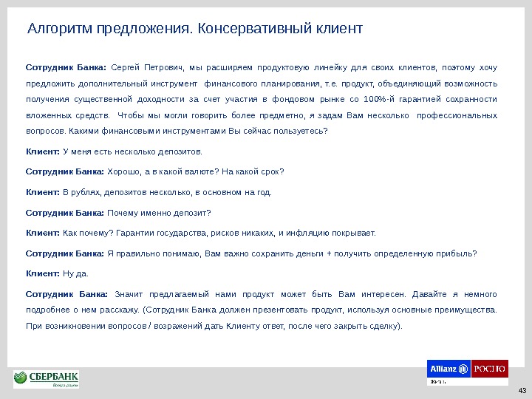Click the line 'Хорошо, а в какой валюте? На какой срок?'
This screenshot has height=399, width=532.
(x=195, y=171)
